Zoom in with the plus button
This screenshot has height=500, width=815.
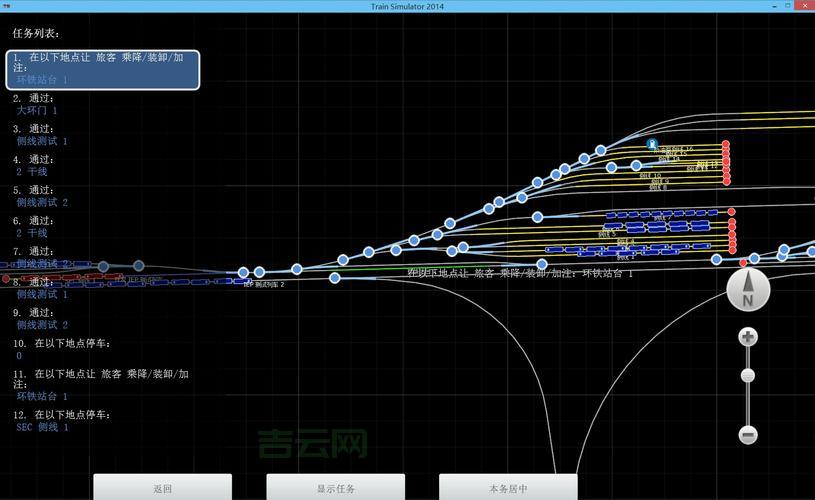(x=748, y=337)
